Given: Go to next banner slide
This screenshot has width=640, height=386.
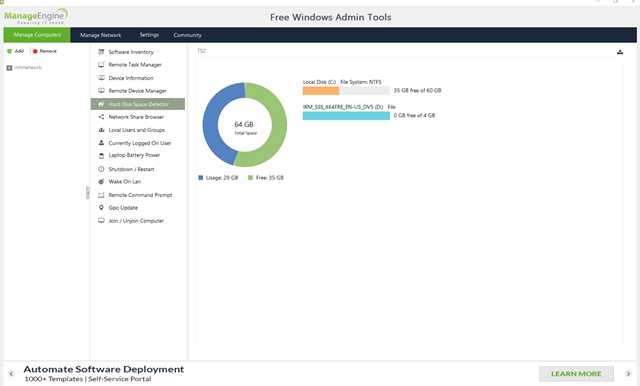Looking at the screenshot, I should (x=628, y=374).
